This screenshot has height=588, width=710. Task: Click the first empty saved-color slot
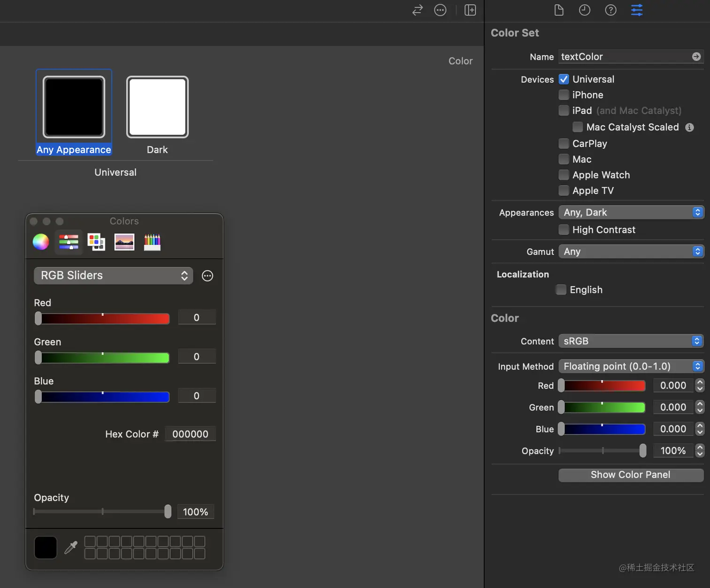pos(90,542)
